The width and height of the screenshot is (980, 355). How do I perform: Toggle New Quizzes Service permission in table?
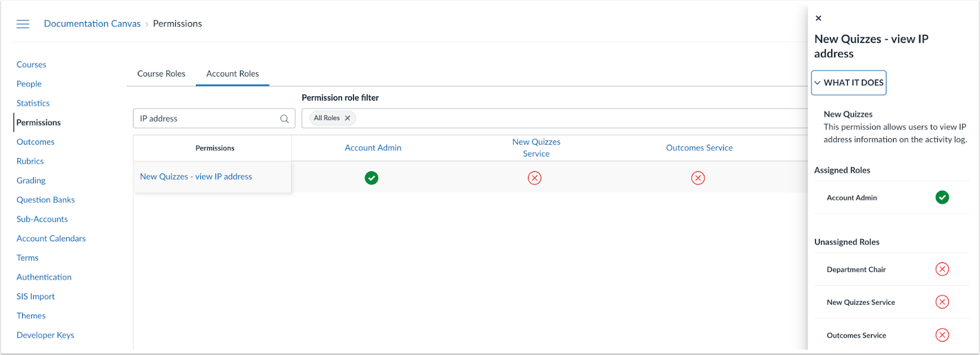[x=535, y=178]
